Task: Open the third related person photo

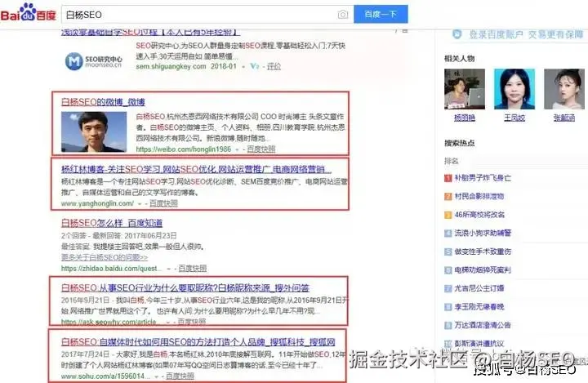Action: coord(564,89)
